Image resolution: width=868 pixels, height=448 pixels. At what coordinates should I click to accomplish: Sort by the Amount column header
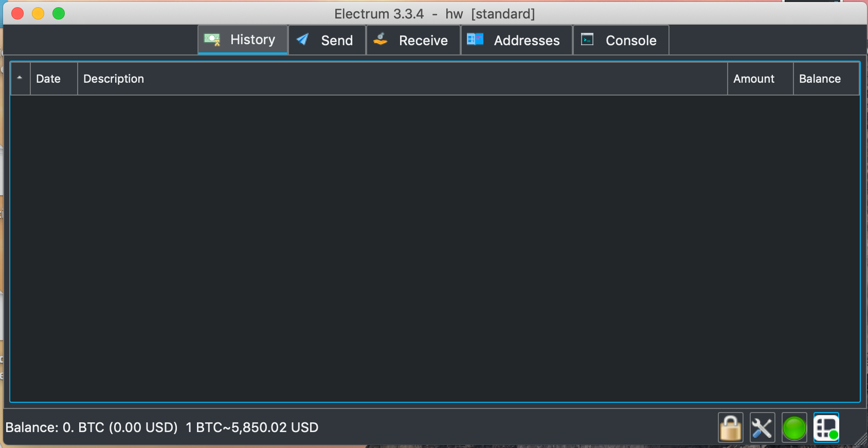[761, 79]
